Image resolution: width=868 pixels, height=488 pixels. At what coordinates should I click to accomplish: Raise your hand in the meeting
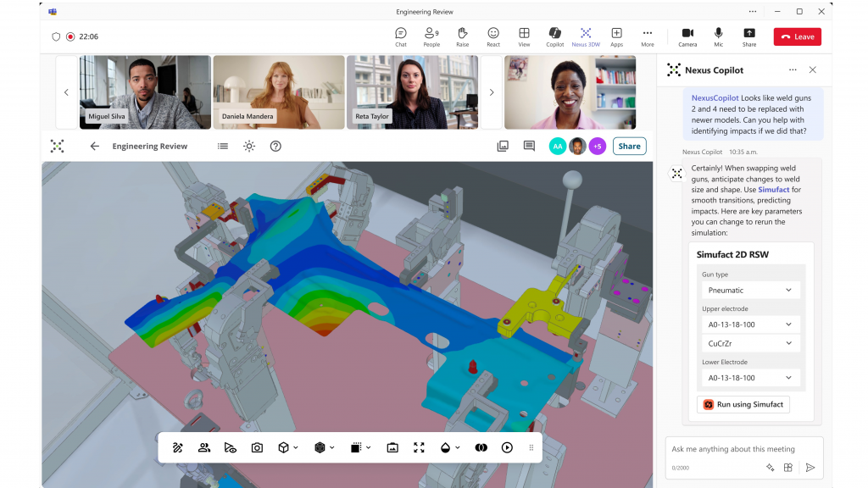(462, 36)
